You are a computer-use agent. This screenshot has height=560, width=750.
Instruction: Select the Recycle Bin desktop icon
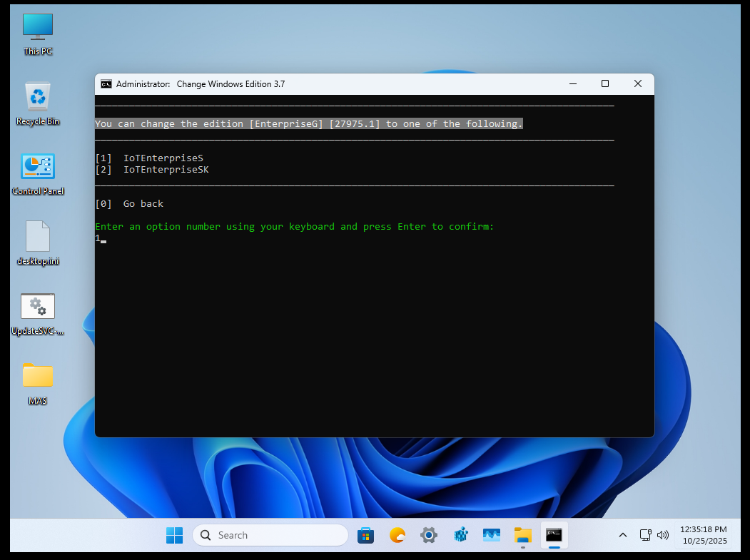(x=38, y=103)
